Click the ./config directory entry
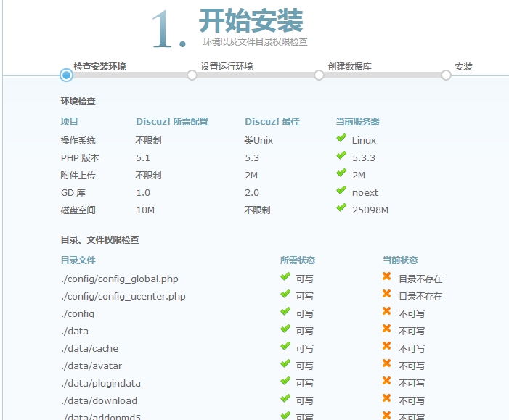509x420 pixels. [78, 314]
